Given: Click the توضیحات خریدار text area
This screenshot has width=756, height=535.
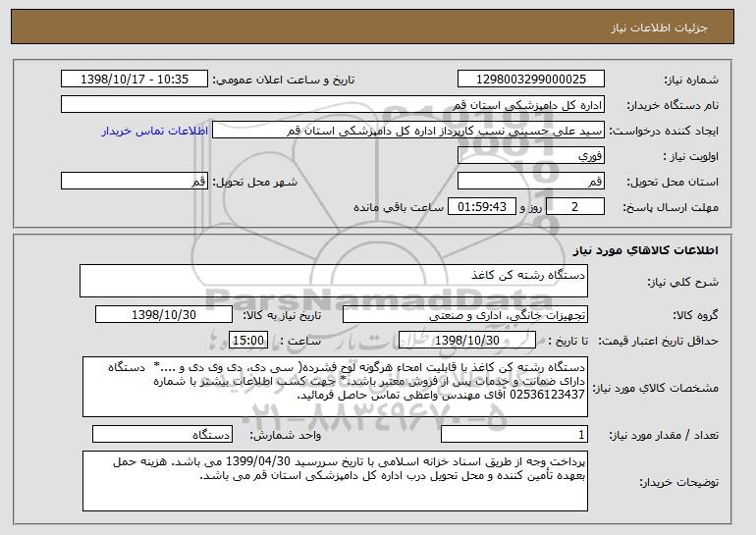Looking at the screenshot, I should click(x=335, y=481).
